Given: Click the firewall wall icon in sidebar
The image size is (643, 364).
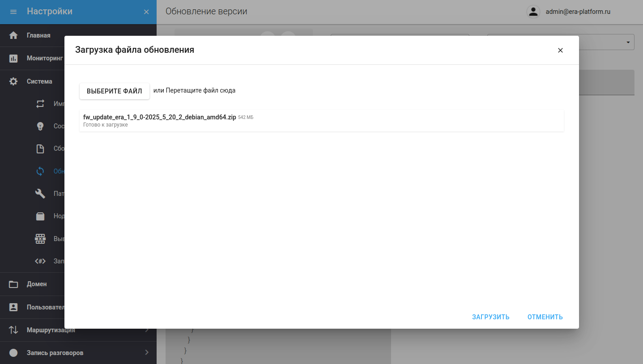Looking at the screenshot, I should [x=40, y=239].
